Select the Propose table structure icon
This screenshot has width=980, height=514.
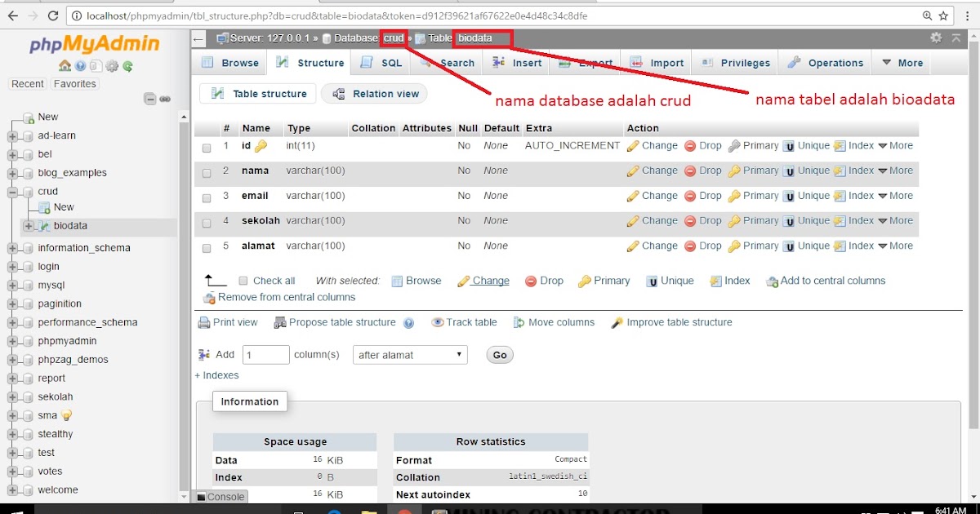click(x=280, y=322)
